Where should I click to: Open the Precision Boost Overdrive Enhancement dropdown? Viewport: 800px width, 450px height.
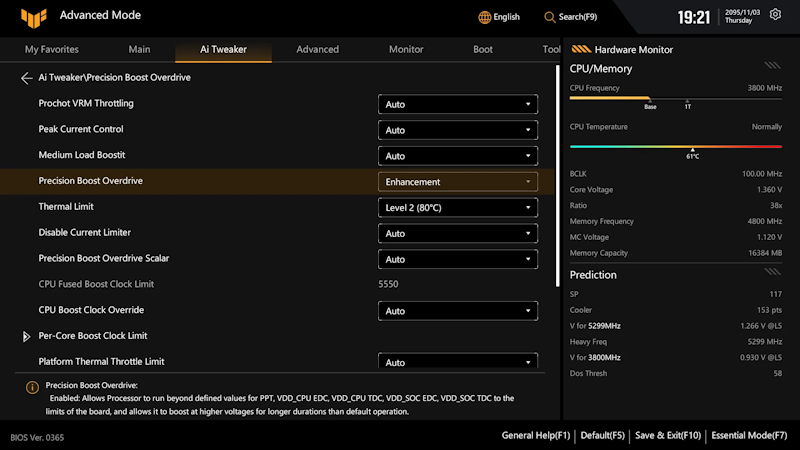click(458, 182)
